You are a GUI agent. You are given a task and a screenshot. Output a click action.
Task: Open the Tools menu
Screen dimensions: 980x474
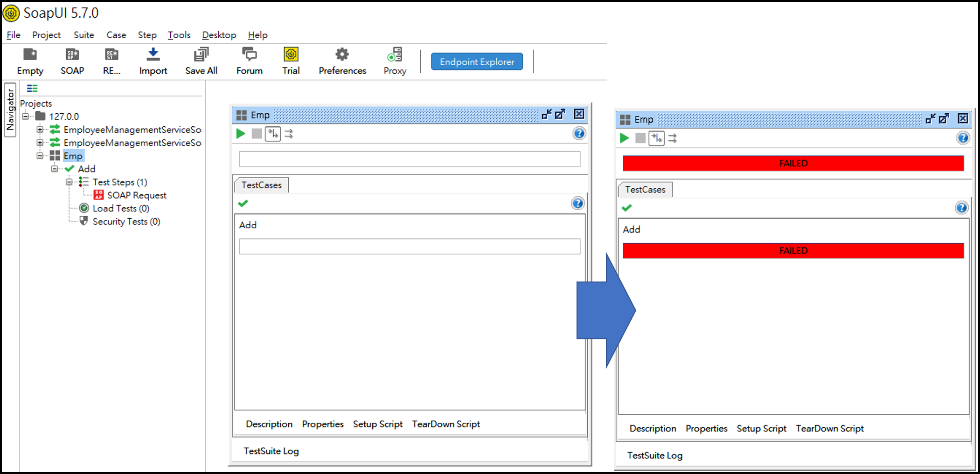[179, 35]
